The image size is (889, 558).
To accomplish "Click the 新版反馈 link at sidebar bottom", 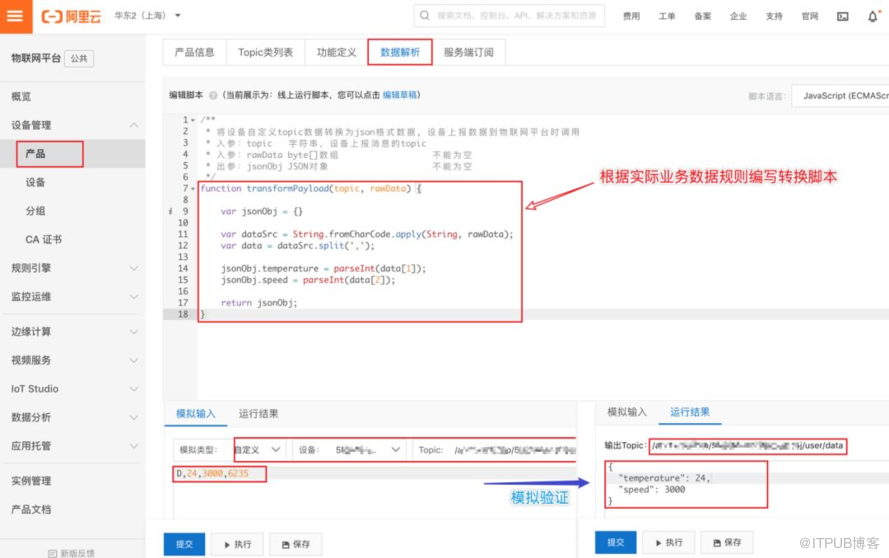I will click(72, 553).
